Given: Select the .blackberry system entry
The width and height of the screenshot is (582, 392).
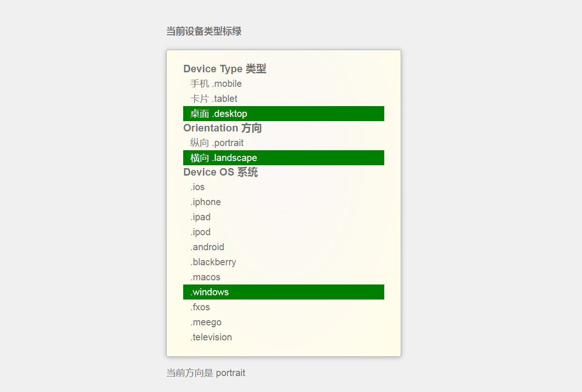Looking at the screenshot, I should [213, 262].
